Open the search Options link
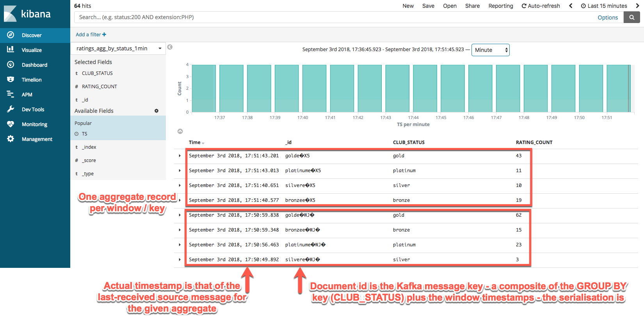The image size is (644, 319). (x=607, y=18)
